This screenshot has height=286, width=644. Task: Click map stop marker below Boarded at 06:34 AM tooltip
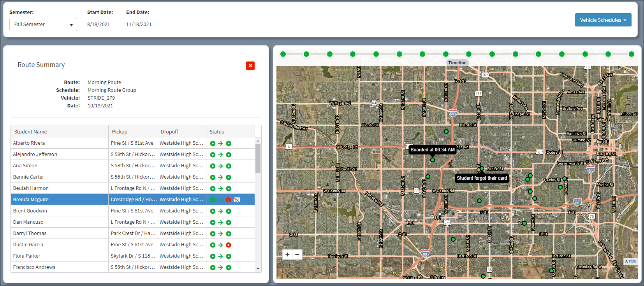[x=433, y=160]
